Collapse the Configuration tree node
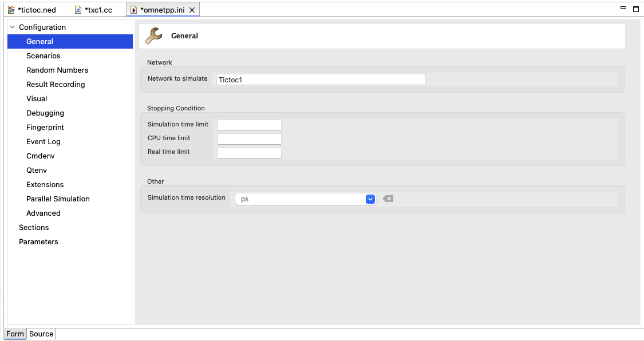This screenshot has width=644, height=341. (13, 27)
